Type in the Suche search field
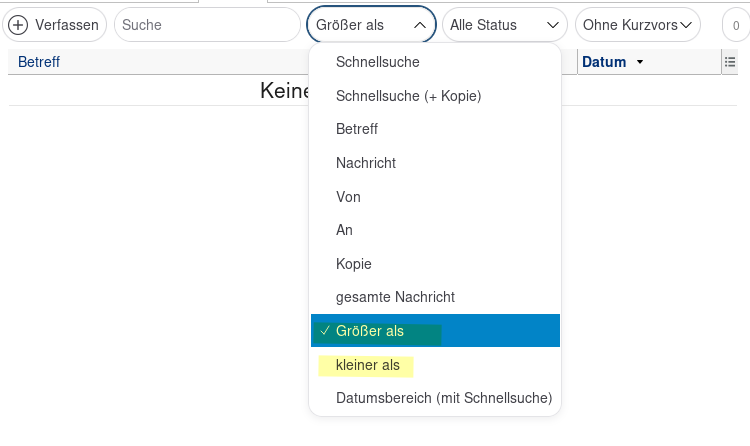This screenshot has width=750, height=446. [206, 25]
